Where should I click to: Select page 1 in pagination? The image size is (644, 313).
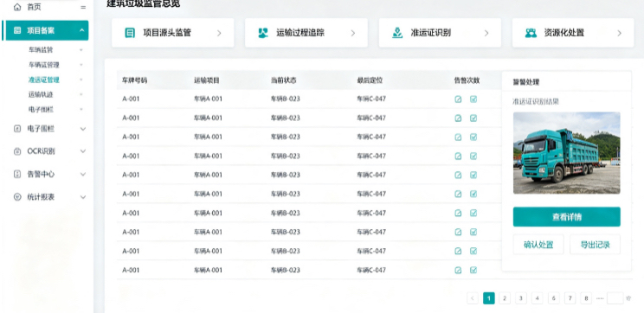coord(489,298)
